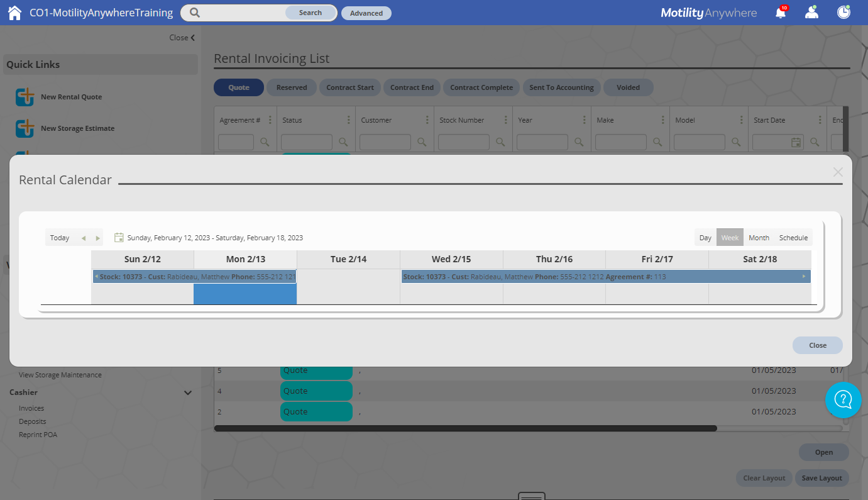Open Year column options menu
Screen dimensions: 868x500
click(x=585, y=120)
